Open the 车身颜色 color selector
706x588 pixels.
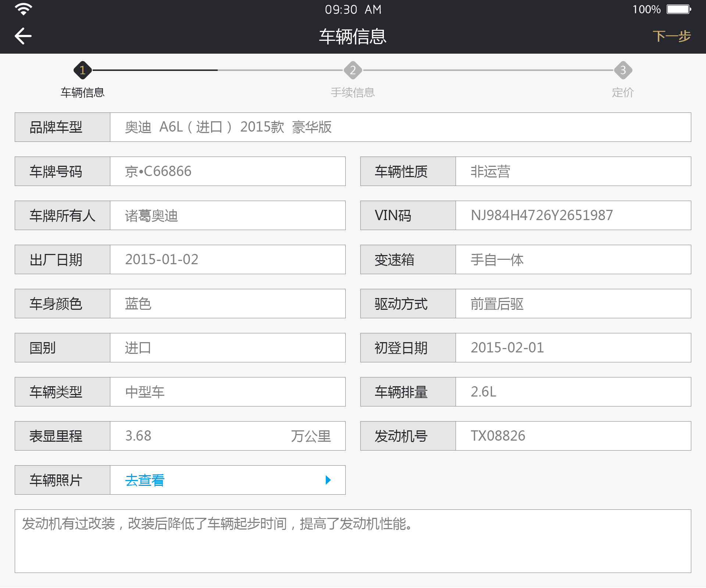228,303
